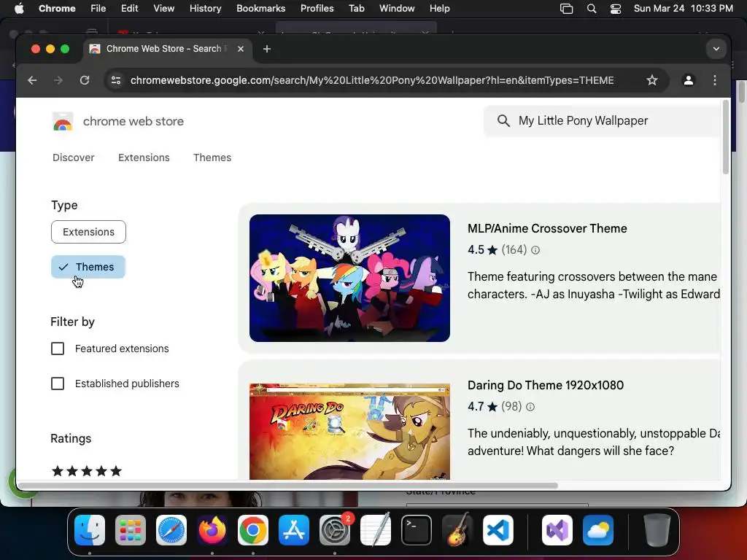This screenshot has height=560, width=747.
Task: Click the browser back arrow
Action: click(x=32, y=80)
